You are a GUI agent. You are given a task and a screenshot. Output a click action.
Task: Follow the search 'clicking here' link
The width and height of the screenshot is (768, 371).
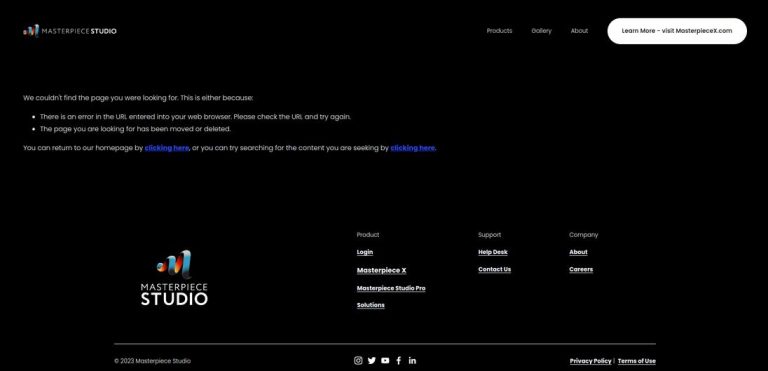[412, 148]
